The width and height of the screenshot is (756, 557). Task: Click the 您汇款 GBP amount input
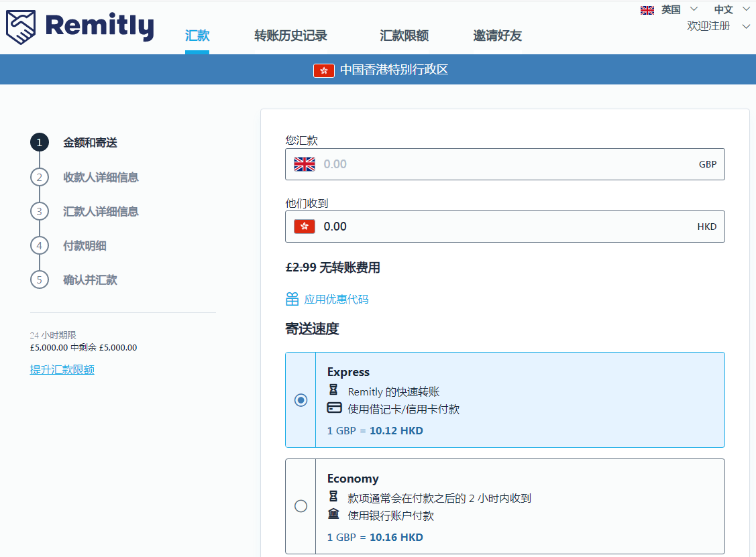click(504, 164)
